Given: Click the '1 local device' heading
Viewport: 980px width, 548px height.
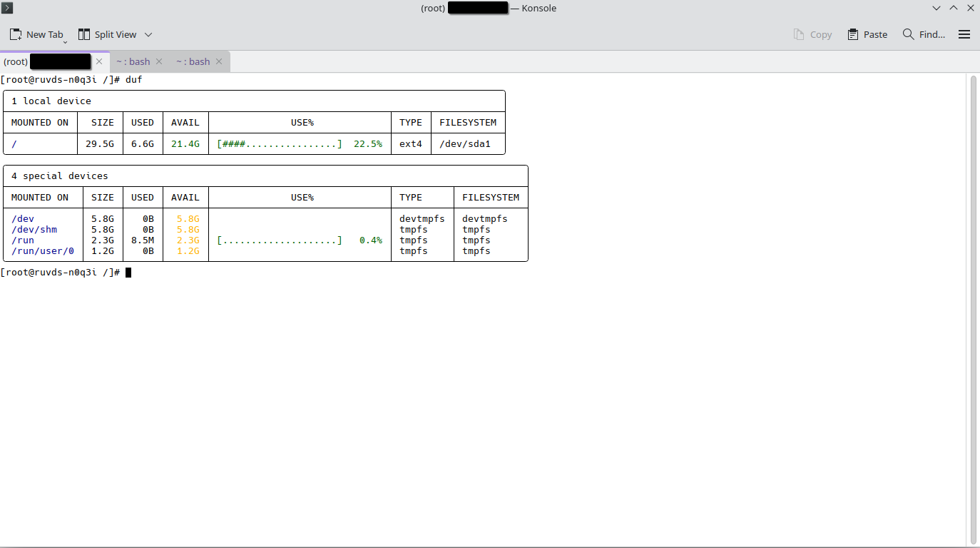Looking at the screenshot, I should point(51,101).
